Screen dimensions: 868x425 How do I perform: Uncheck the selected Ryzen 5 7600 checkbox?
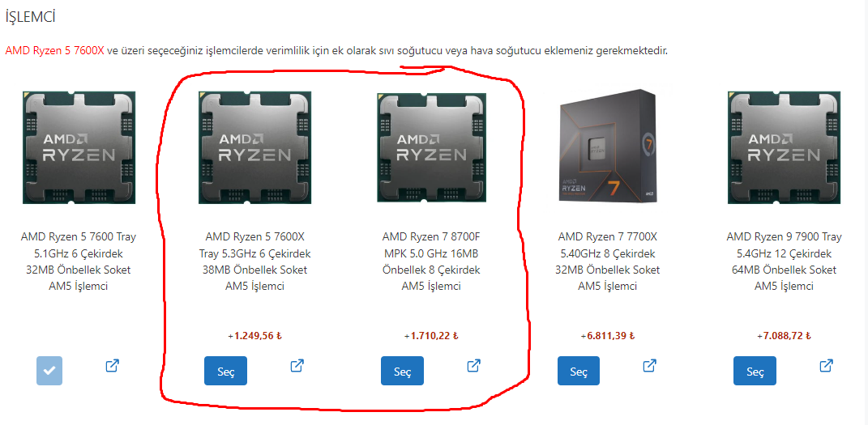click(x=49, y=371)
